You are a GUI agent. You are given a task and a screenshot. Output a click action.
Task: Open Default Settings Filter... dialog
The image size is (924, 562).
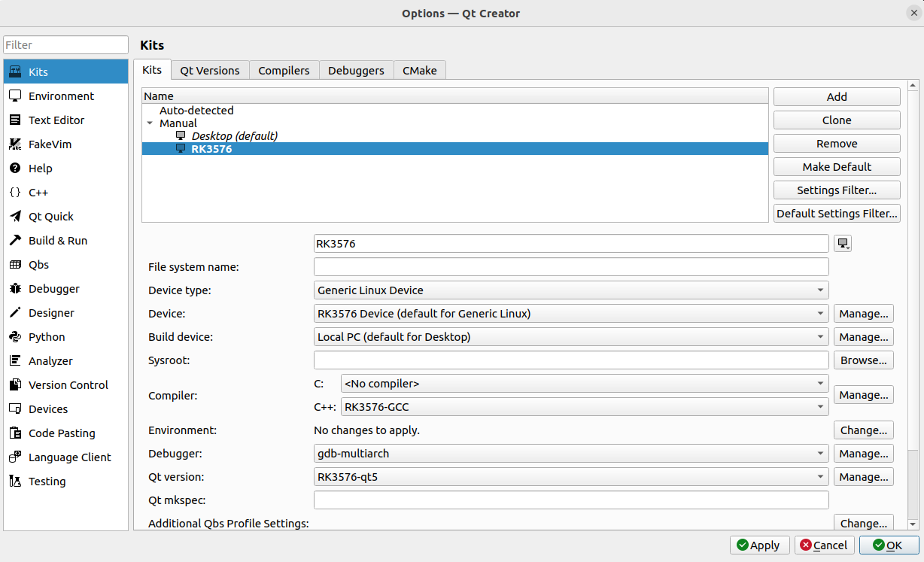point(837,214)
